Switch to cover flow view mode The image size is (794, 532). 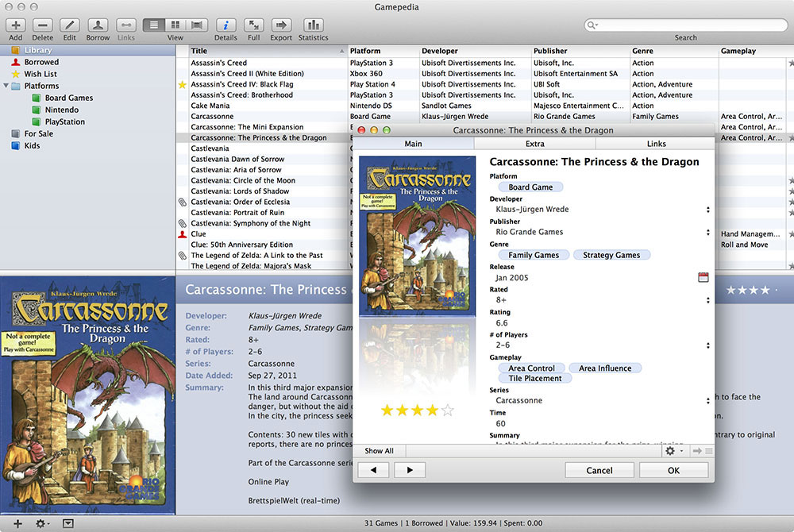point(198,25)
